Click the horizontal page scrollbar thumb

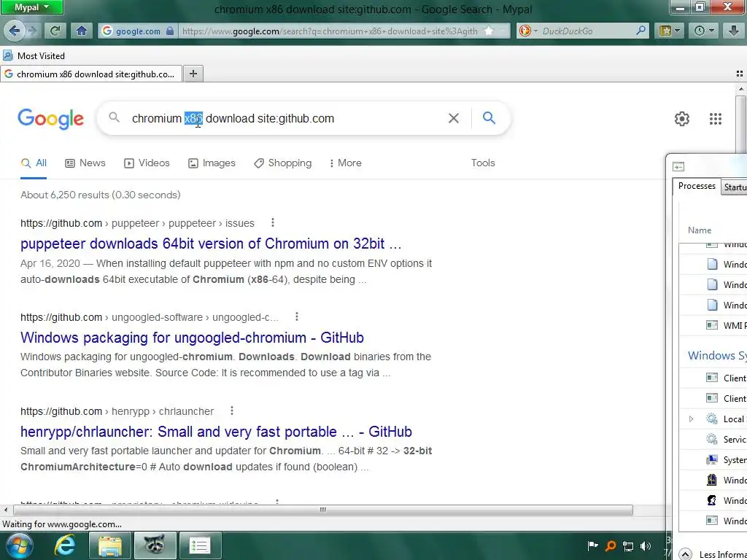coord(322,510)
